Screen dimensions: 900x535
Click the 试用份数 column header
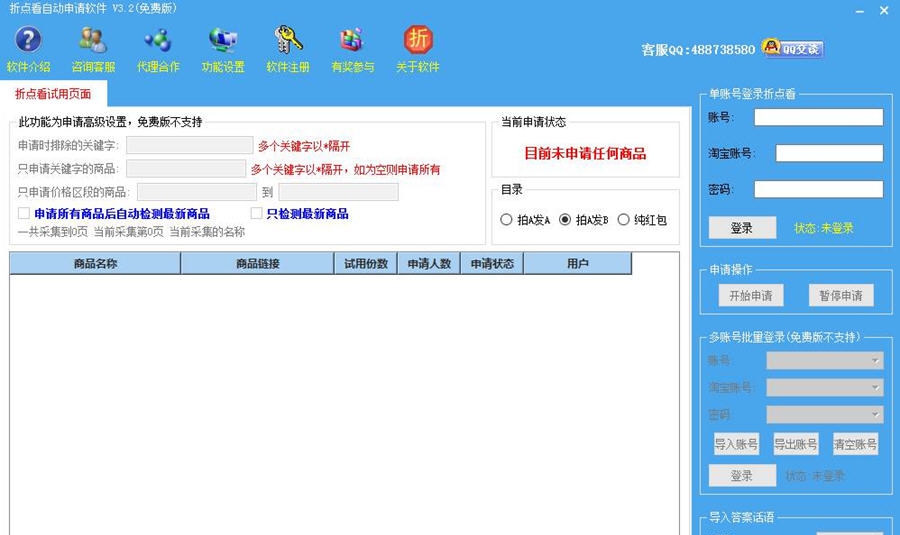click(366, 263)
